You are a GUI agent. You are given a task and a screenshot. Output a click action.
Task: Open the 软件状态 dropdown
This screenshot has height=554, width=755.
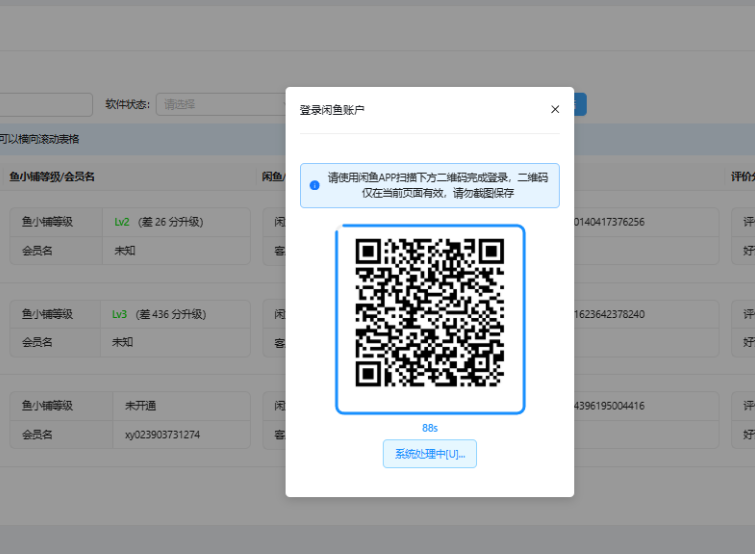(221, 104)
